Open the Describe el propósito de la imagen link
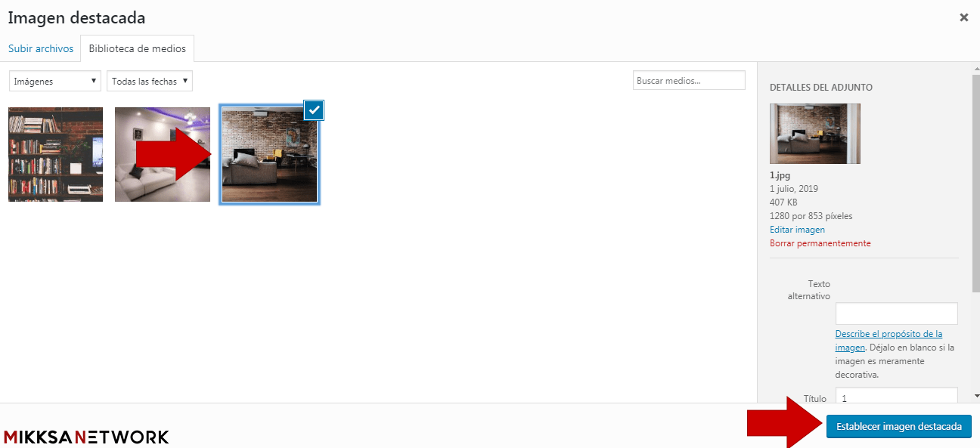Viewport: 980px width, 448px height. coord(889,334)
